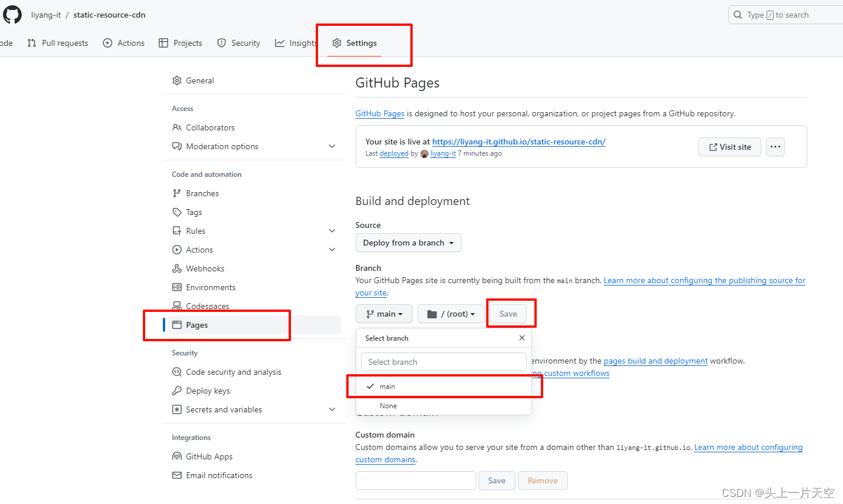Click the Visit site button
The image size is (843, 504).
[x=730, y=147]
